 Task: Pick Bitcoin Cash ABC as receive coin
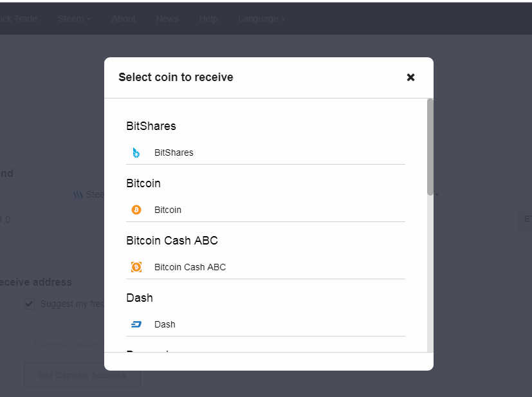click(266, 268)
